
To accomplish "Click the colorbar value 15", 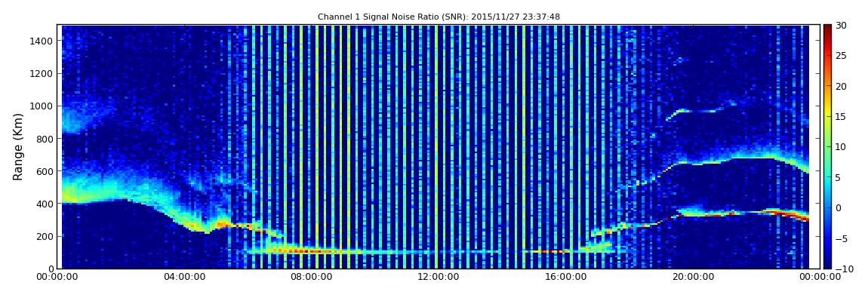I will pyautogui.click(x=842, y=117).
